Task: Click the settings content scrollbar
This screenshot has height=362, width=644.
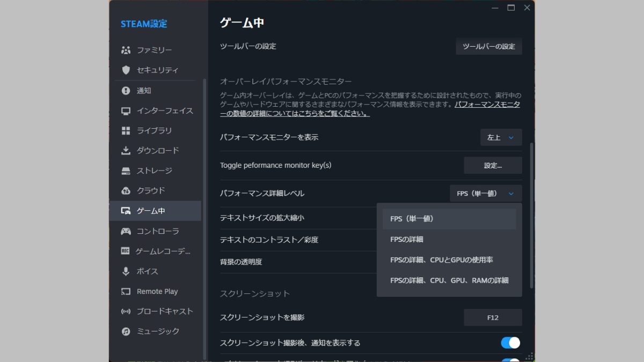Action: coord(532,215)
